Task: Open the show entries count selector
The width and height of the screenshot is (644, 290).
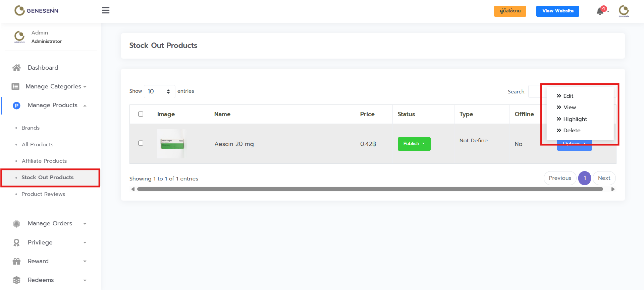Action: pyautogui.click(x=159, y=91)
